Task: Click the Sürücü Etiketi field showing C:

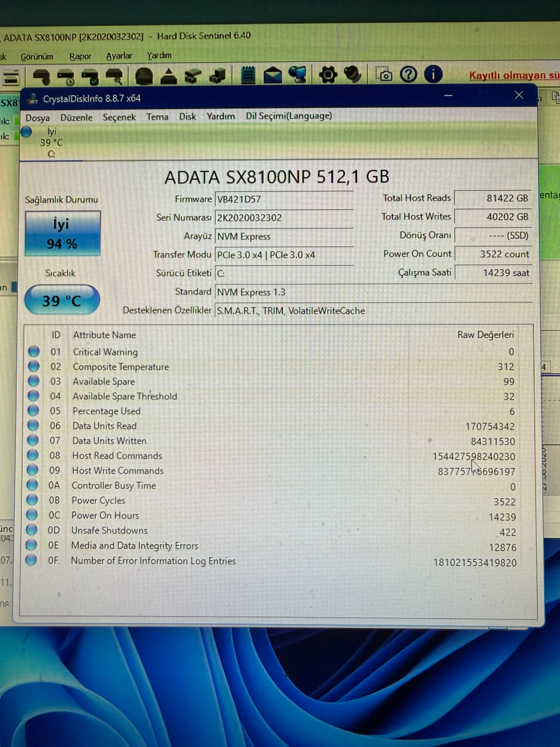Action: coord(284,274)
